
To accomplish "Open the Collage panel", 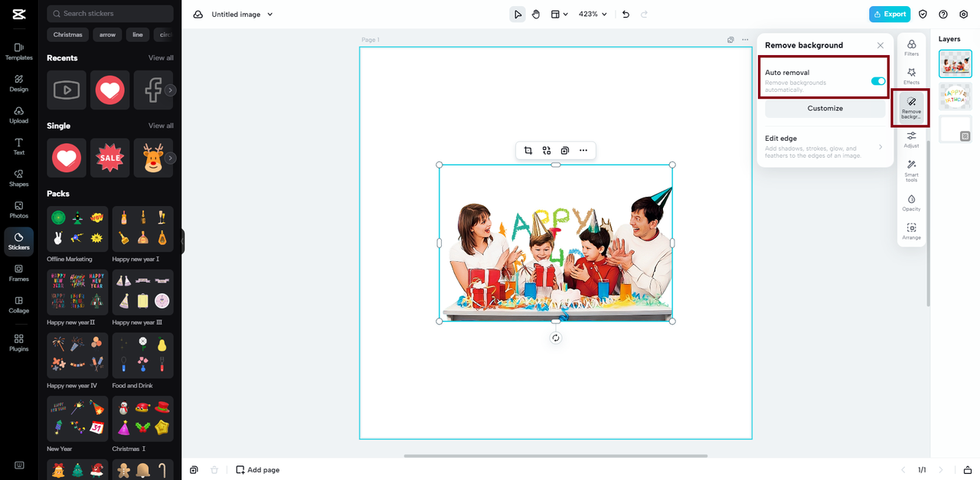I will pos(18,305).
